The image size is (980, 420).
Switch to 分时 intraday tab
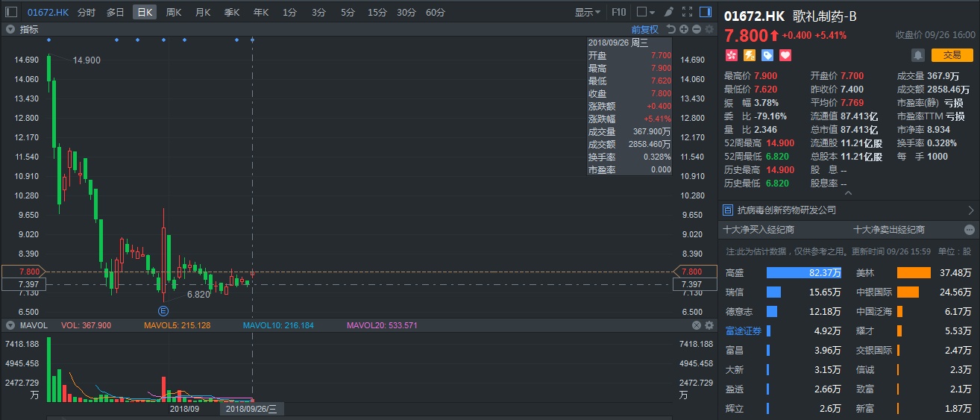tap(87, 12)
